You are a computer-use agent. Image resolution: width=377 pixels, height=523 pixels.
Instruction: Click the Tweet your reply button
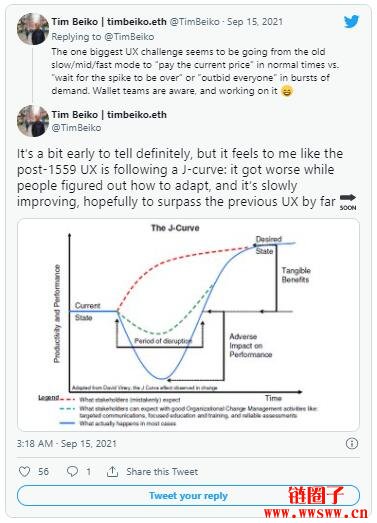click(x=188, y=496)
